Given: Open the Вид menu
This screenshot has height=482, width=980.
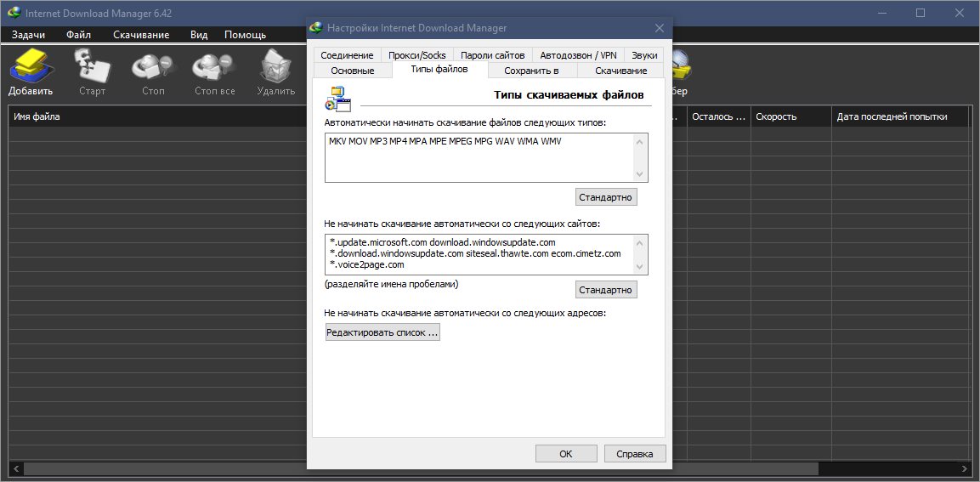Looking at the screenshot, I should (x=200, y=35).
